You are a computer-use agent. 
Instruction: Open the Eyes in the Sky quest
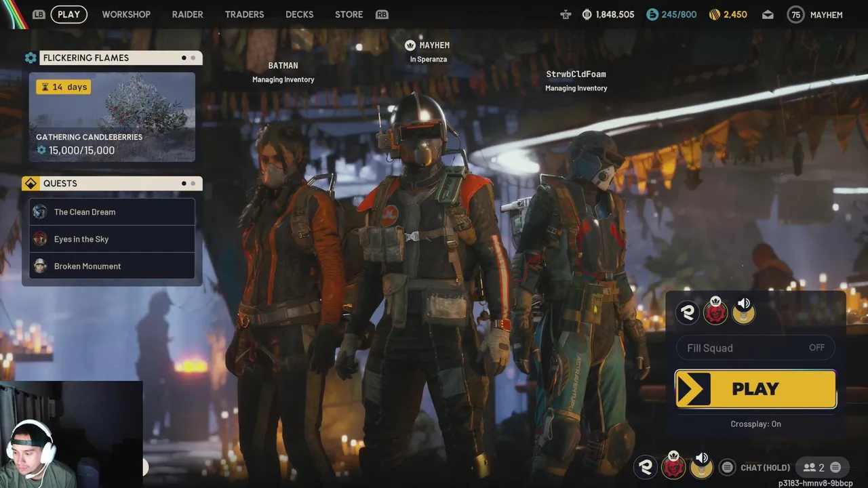pos(112,239)
